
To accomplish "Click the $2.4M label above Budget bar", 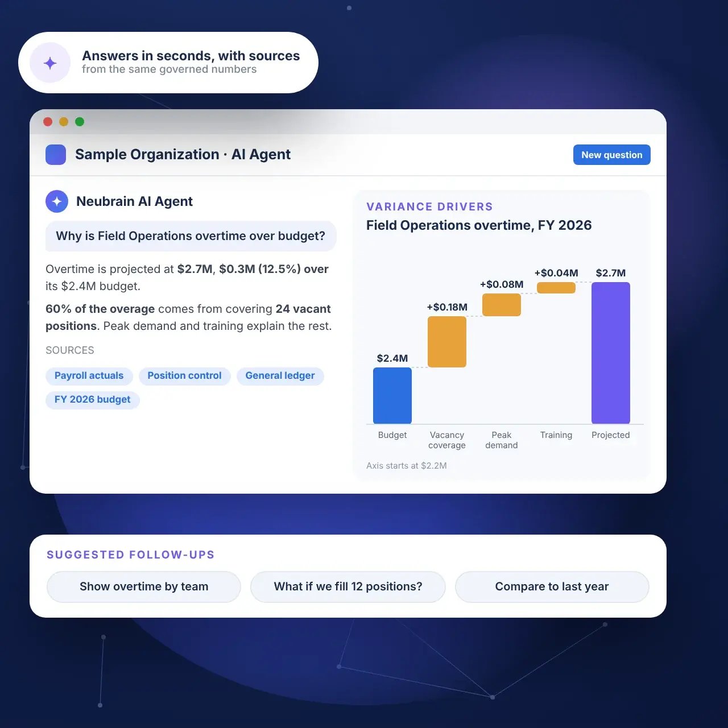I will tap(392, 358).
